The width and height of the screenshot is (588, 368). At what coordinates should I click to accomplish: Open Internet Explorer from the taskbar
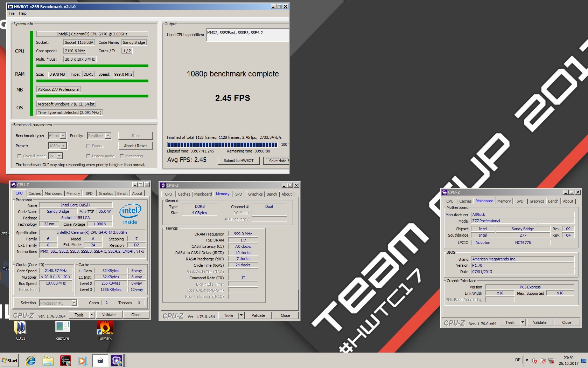[x=31, y=360]
